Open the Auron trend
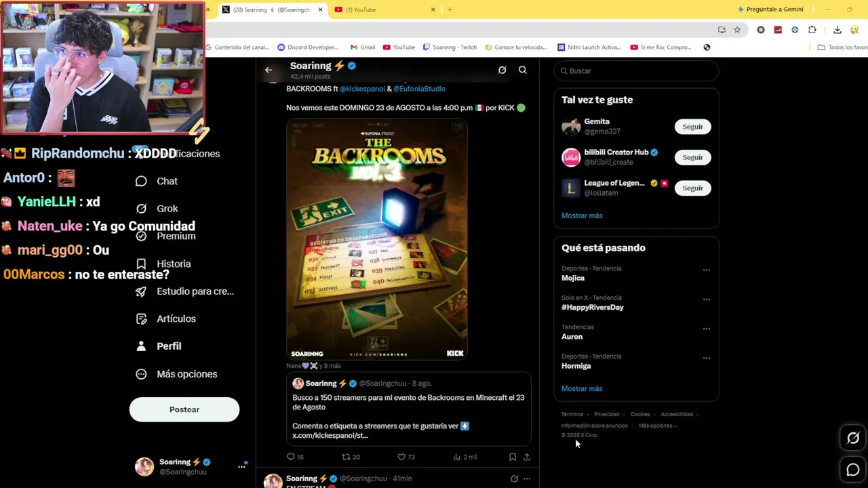Image resolution: width=868 pixels, height=488 pixels. pyautogui.click(x=572, y=336)
